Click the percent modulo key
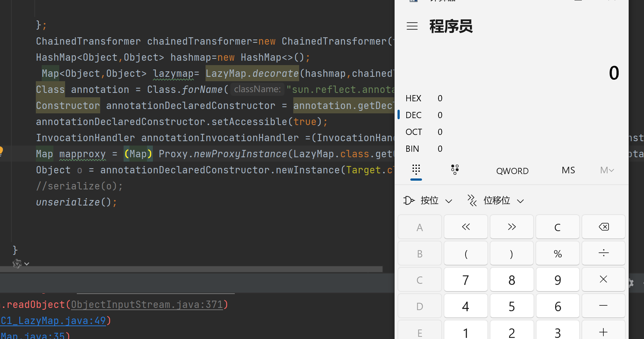 tap(558, 253)
